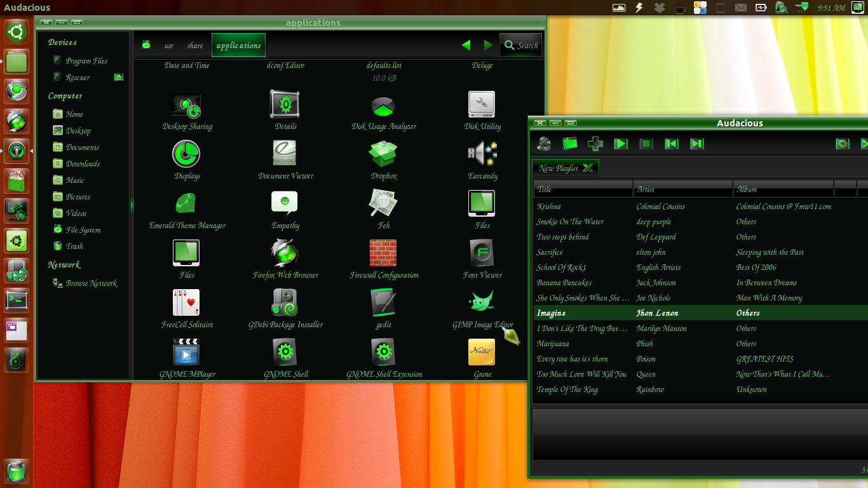
Task: Eject the Rescuer device
Action: (118, 77)
